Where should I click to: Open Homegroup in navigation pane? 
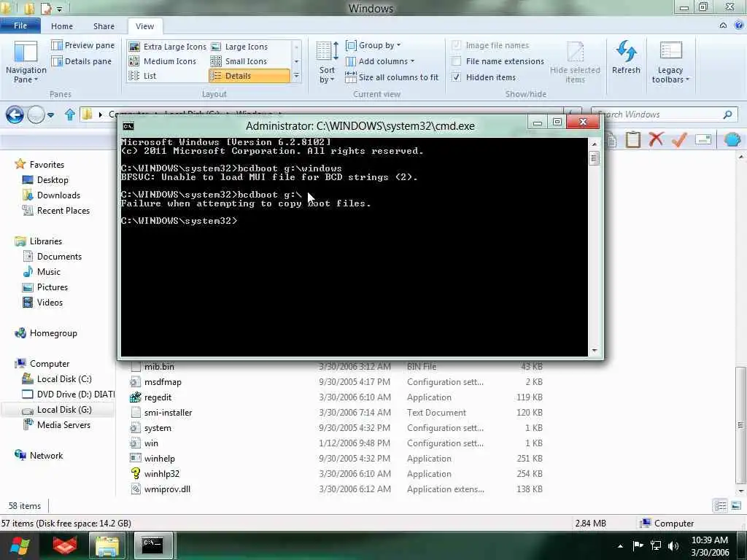pos(53,333)
